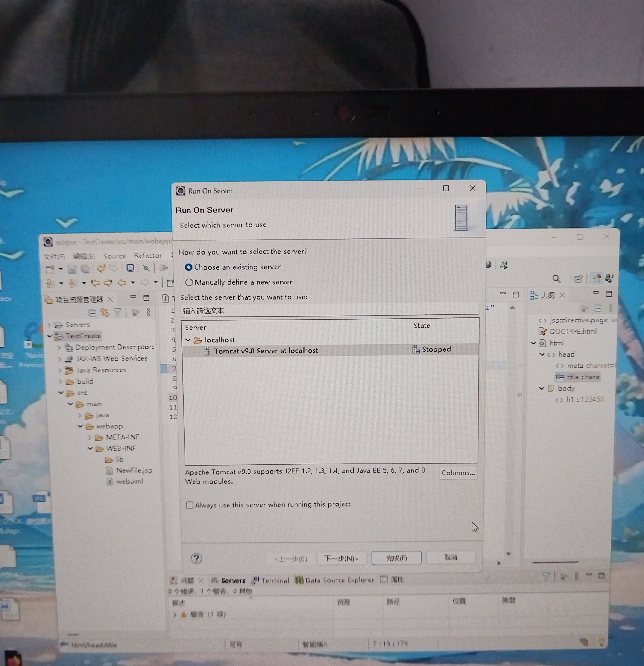Open the 编辑(E) menu in Eclipse

pyautogui.click(x=84, y=256)
